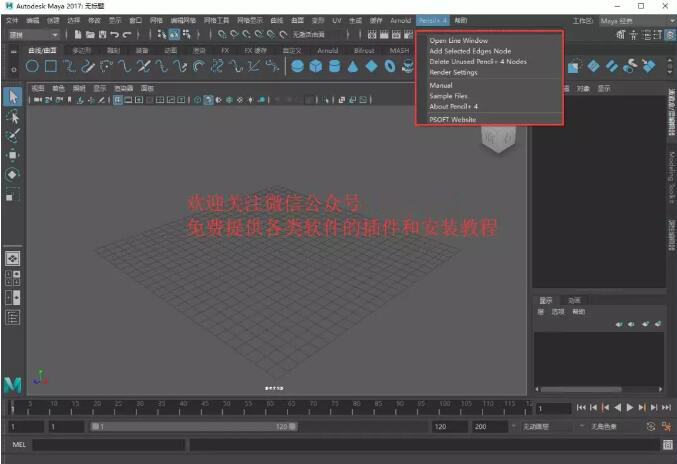The image size is (677, 464).
Task: Switch to the single-pane perspective layout
Action: (13, 257)
